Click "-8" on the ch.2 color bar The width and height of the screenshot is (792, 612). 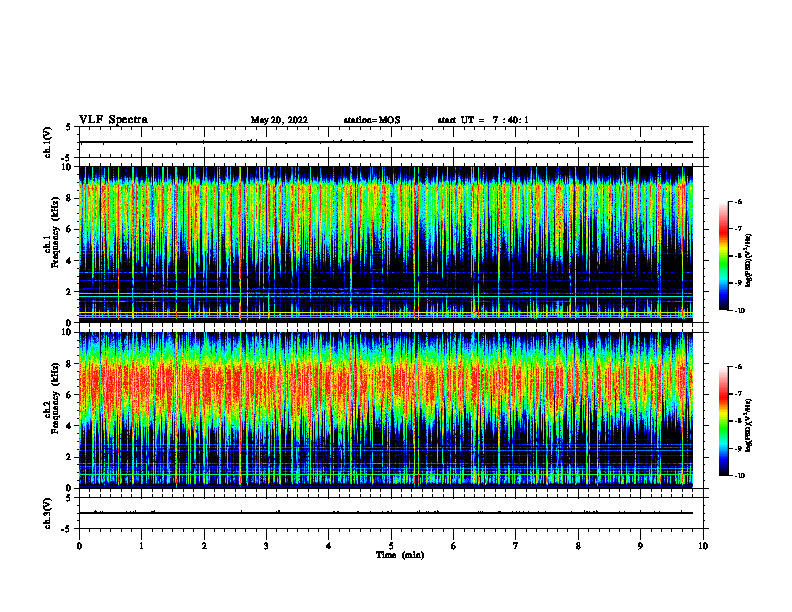tap(738, 421)
